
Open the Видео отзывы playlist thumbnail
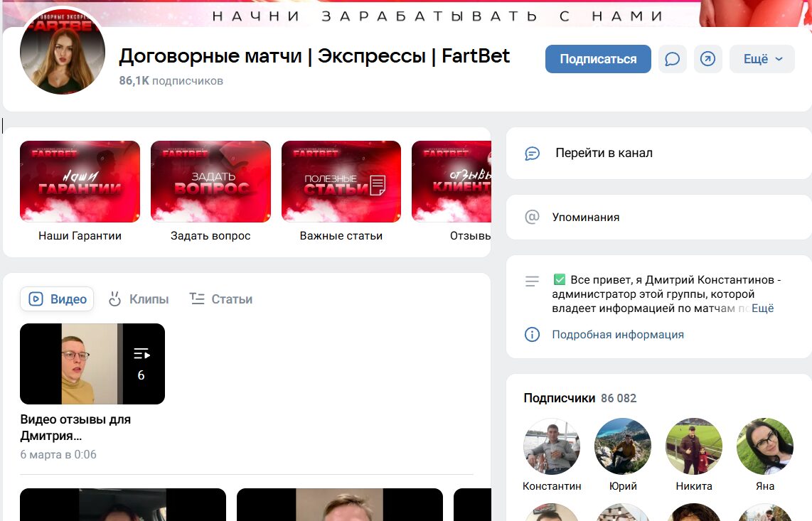click(x=92, y=363)
